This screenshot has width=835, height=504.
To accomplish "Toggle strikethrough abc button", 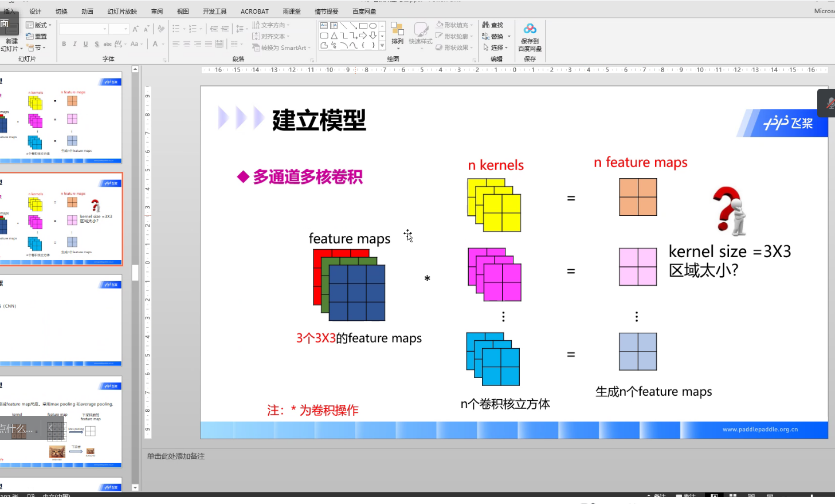I will [108, 44].
